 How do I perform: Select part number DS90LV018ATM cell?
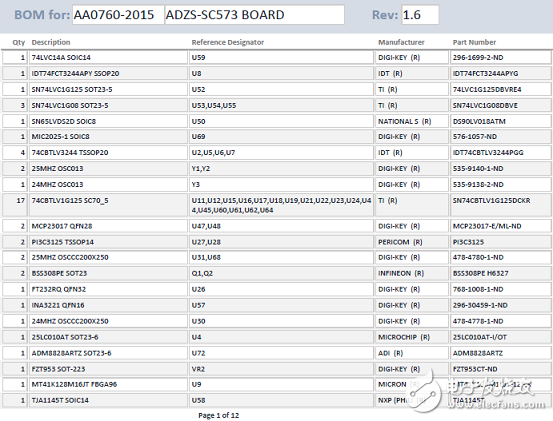[x=500, y=121]
